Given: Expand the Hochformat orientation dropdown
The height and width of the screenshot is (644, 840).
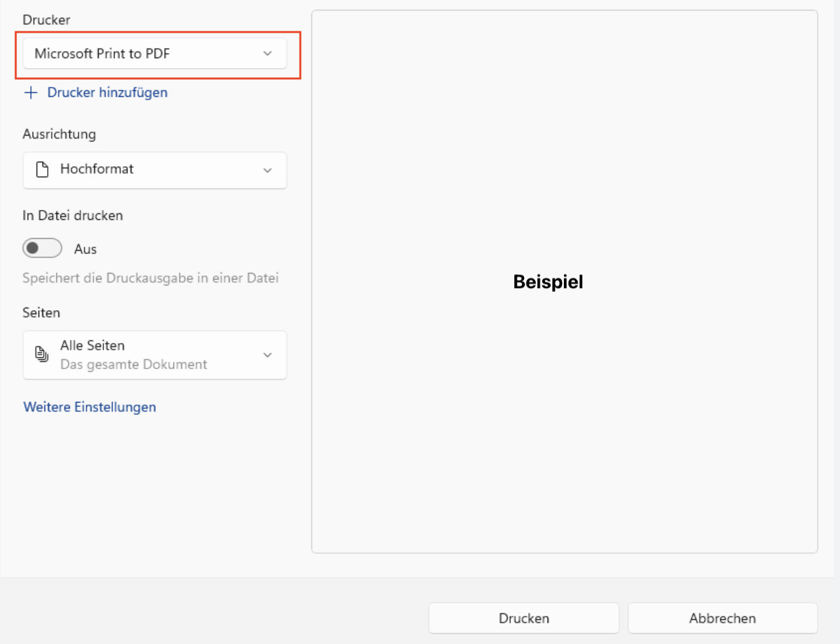Looking at the screenshot, I should click(x=155, y=170).
